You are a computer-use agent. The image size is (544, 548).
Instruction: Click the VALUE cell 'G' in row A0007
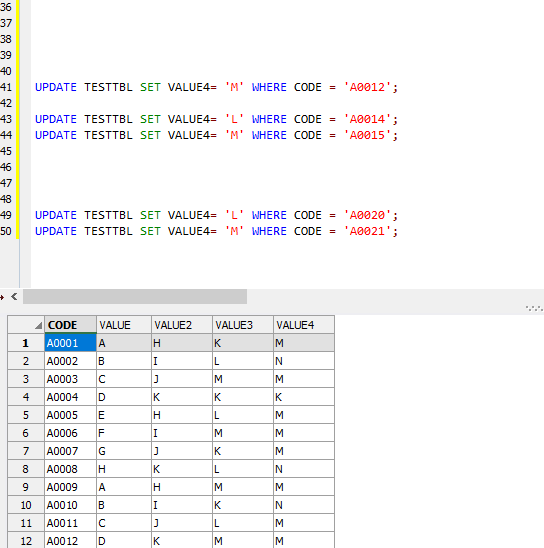click(124, 451)
